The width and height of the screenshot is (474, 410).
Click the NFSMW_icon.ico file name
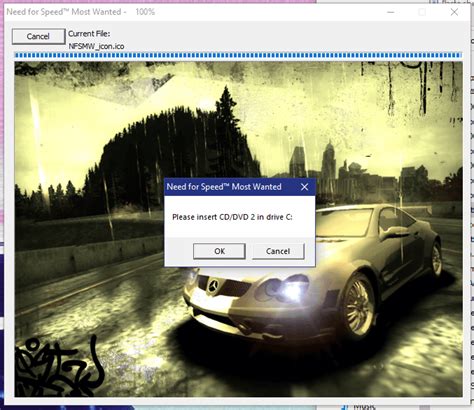[x=96, y=46]
